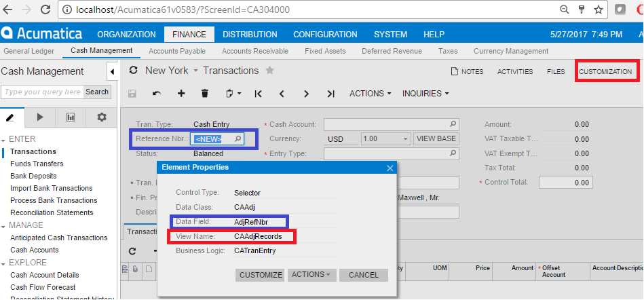Open Cash Flow Forecast
This screenshot has width=644, height=300.
43,287
